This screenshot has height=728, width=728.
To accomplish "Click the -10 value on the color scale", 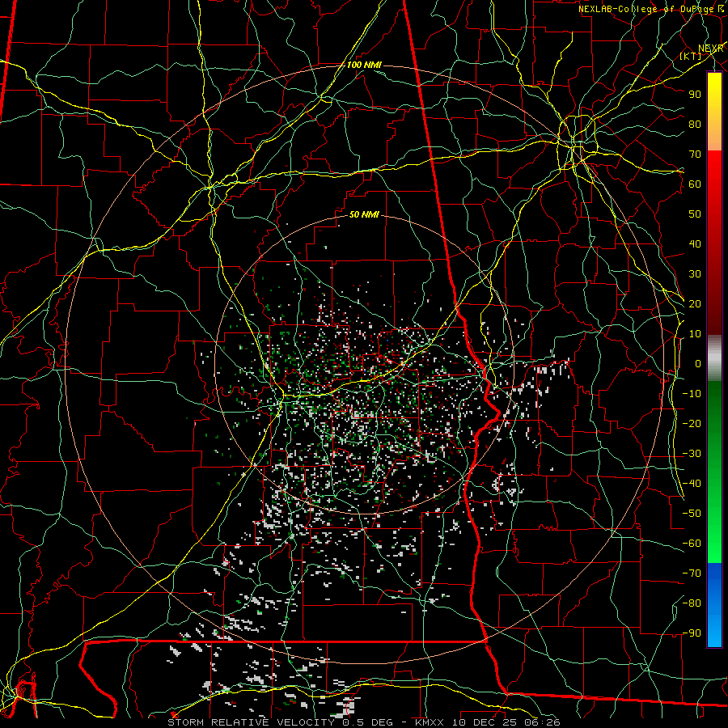I will coord(692,394).
